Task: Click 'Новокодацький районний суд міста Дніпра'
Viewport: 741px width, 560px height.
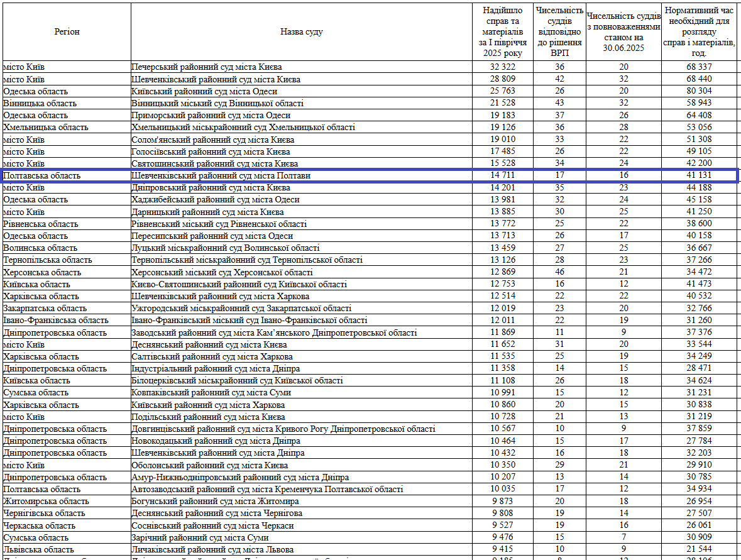Action: 216,441
